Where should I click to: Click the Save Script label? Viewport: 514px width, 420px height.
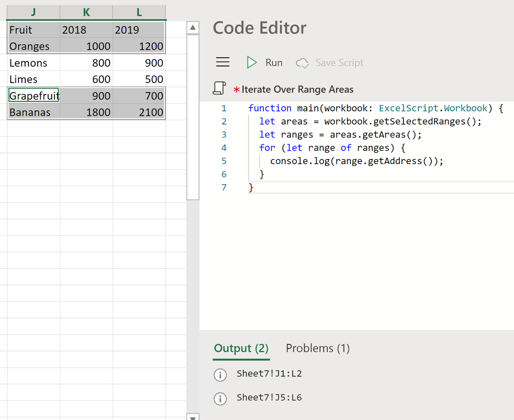point(339,63)
